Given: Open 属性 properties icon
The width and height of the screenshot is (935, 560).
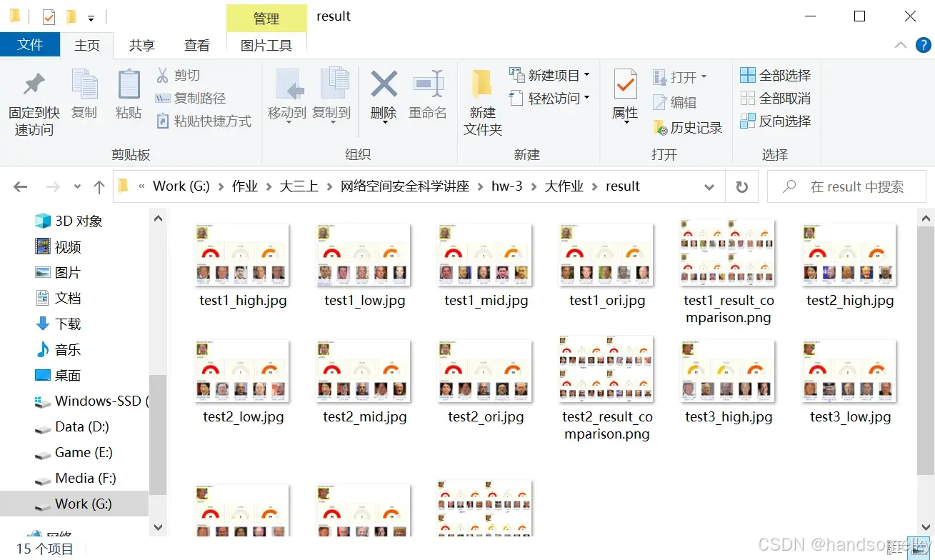Looking at the screenshot, I should tap(625, 85).
